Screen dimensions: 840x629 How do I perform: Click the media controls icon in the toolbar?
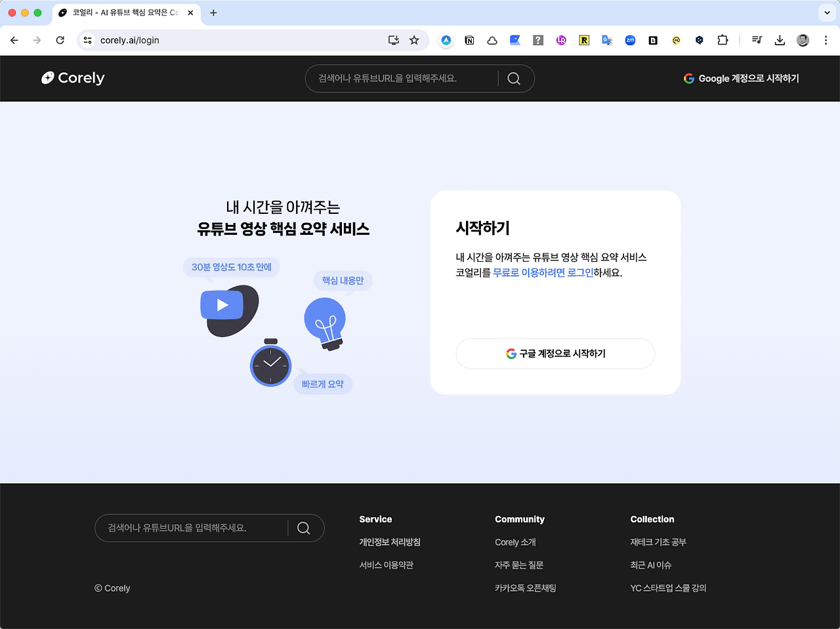757,40
